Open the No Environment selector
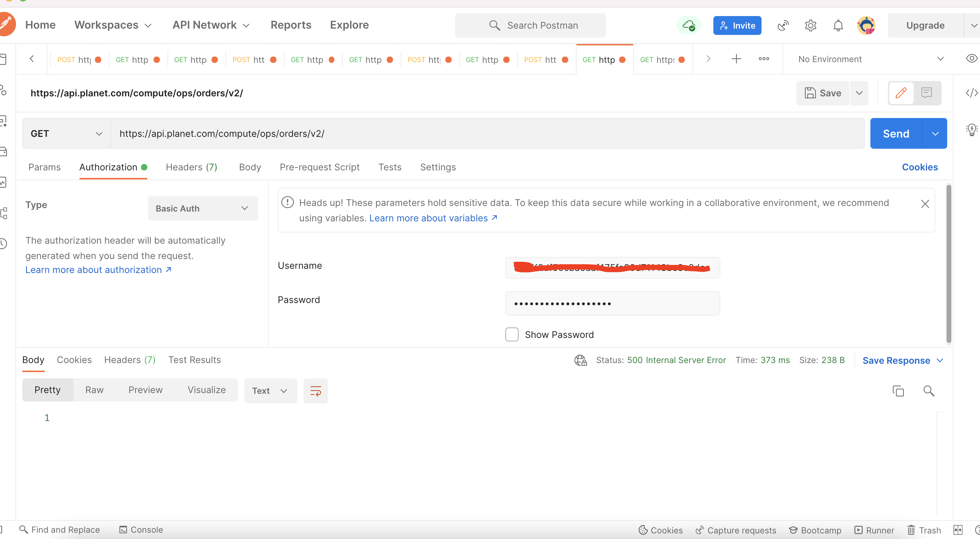Image resolution: width=980 pixels, height=539 pixels. pyautogui.click(x=870, y=59)
